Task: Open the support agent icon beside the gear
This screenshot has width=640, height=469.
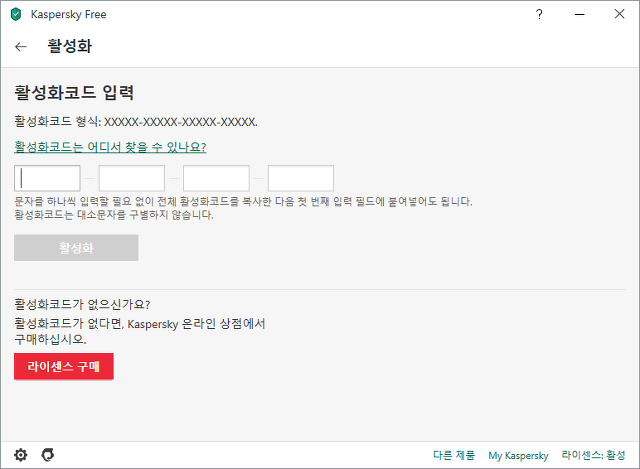Action: 48,455
